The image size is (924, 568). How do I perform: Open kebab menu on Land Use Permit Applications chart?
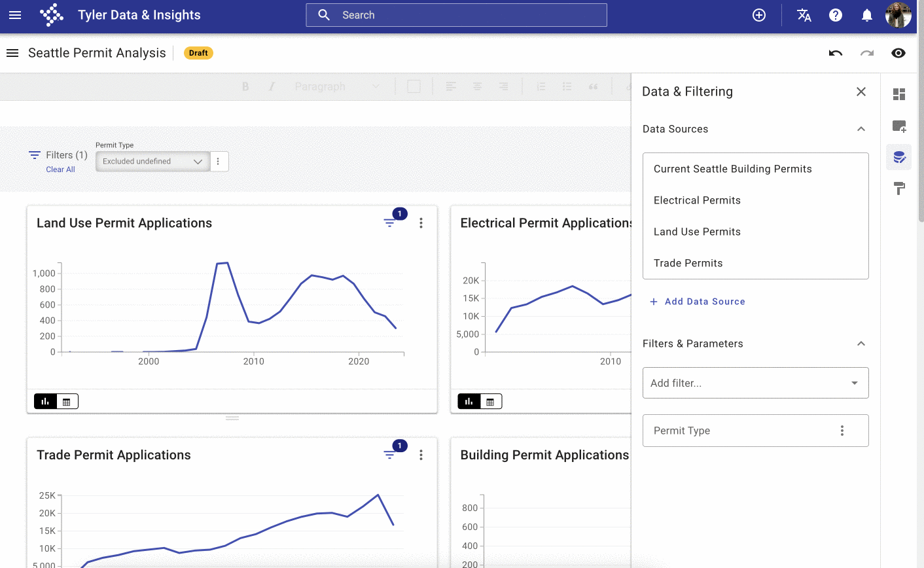pyautogui.click(x=421, y=223)
